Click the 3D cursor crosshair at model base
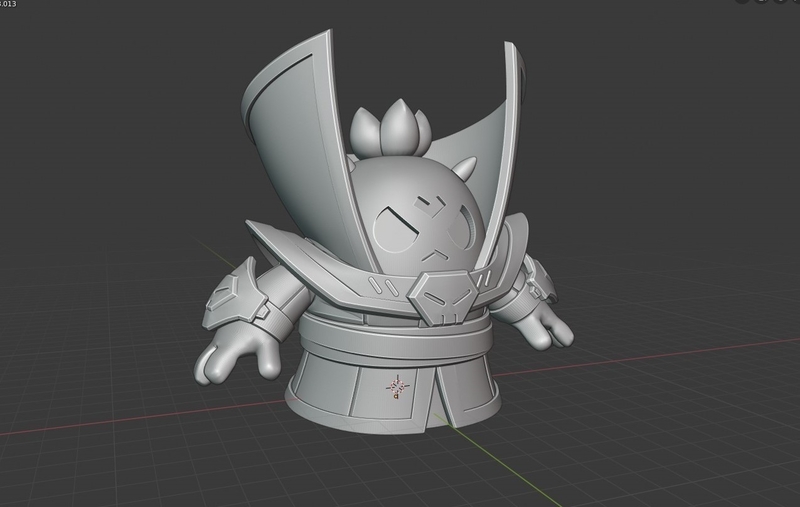This screenshot has width=800, height=507. click(x=397, y=387)
